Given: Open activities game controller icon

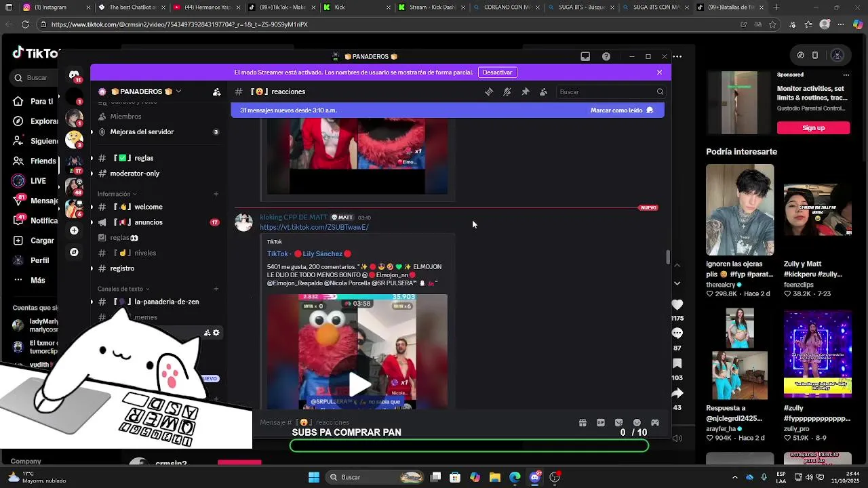Looking at the screenshot, I should [x=655, y=422].
